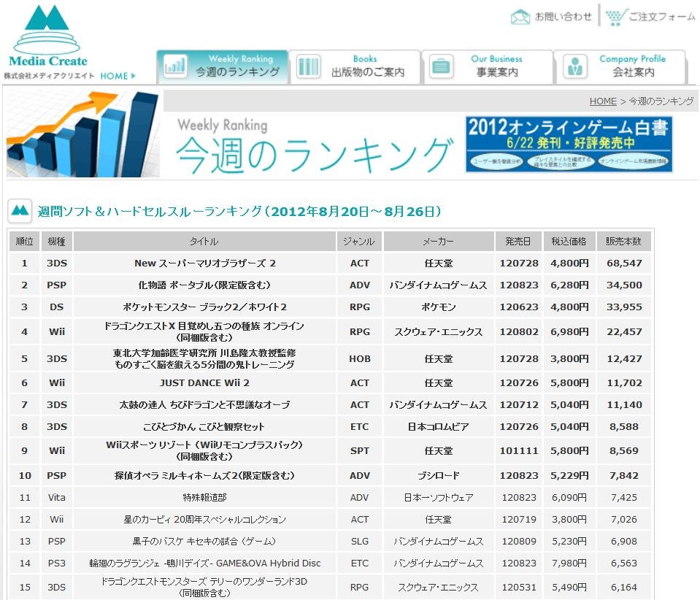Click the 発売日 column header
The height and width of the screenshot is (600, 700).
(x=518, y=242)
